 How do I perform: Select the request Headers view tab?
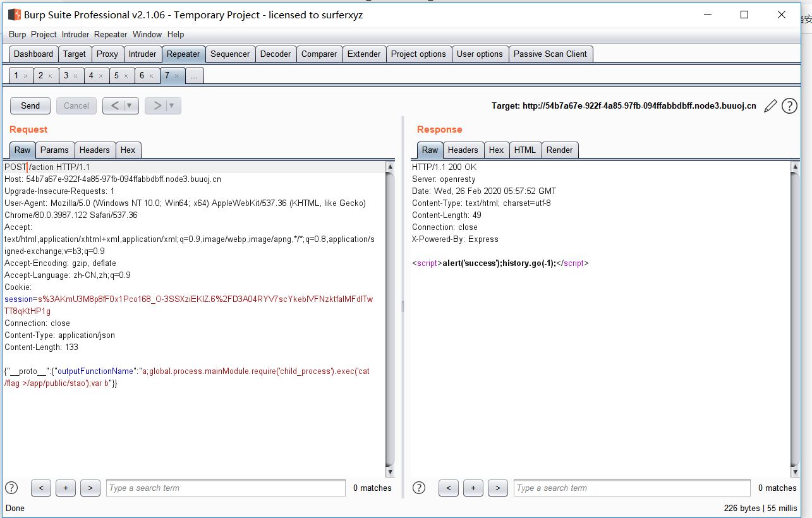click(95, 150)
